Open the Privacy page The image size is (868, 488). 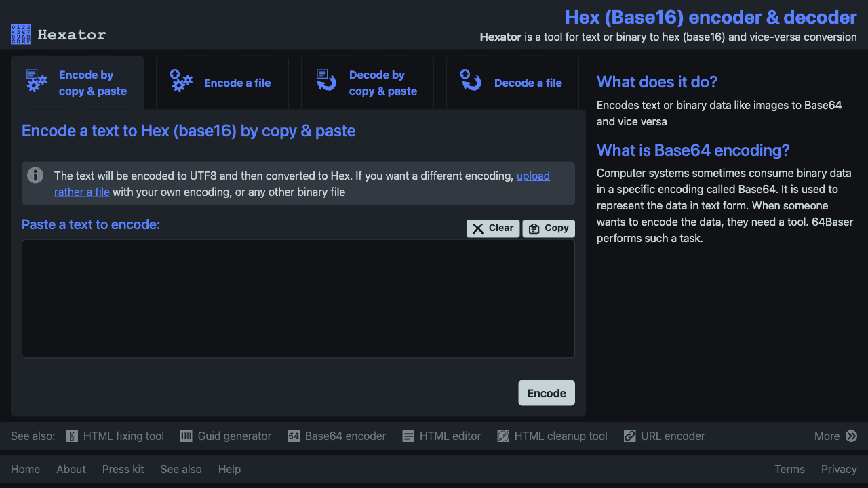click(x=839, y=468)
